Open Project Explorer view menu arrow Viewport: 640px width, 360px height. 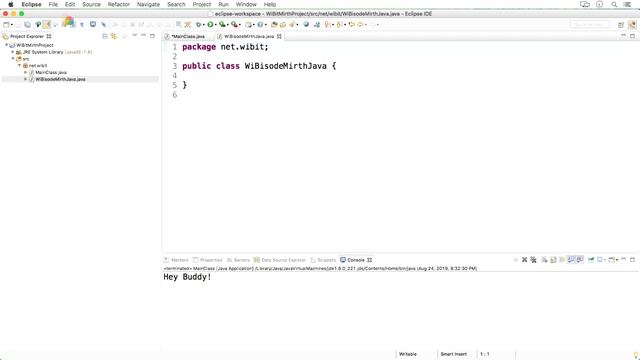135,36
